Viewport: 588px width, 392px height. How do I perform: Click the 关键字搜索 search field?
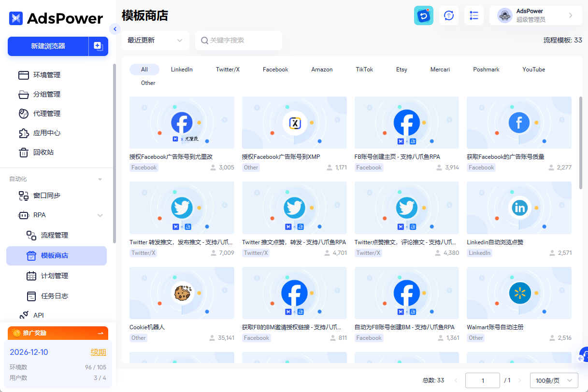click(x=239, y=41)
